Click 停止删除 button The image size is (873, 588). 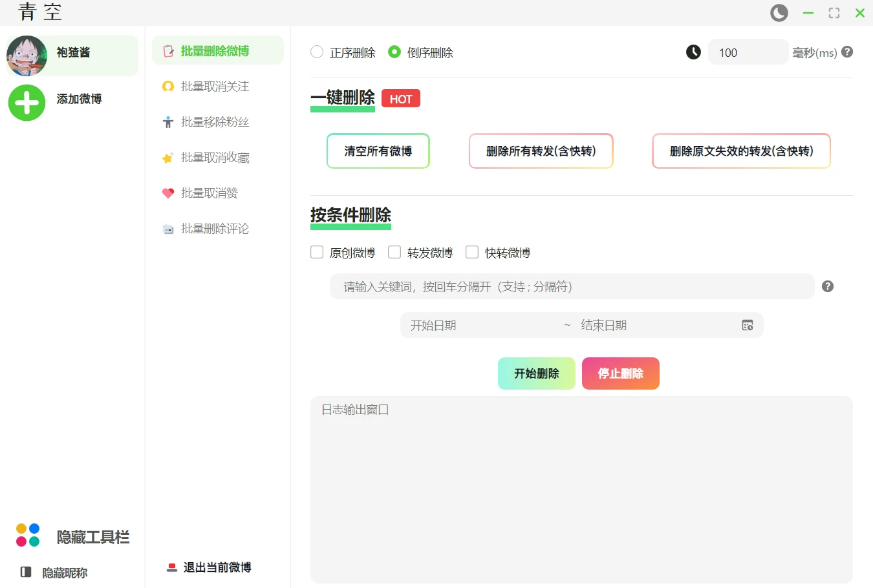click(x=621, y=373)
